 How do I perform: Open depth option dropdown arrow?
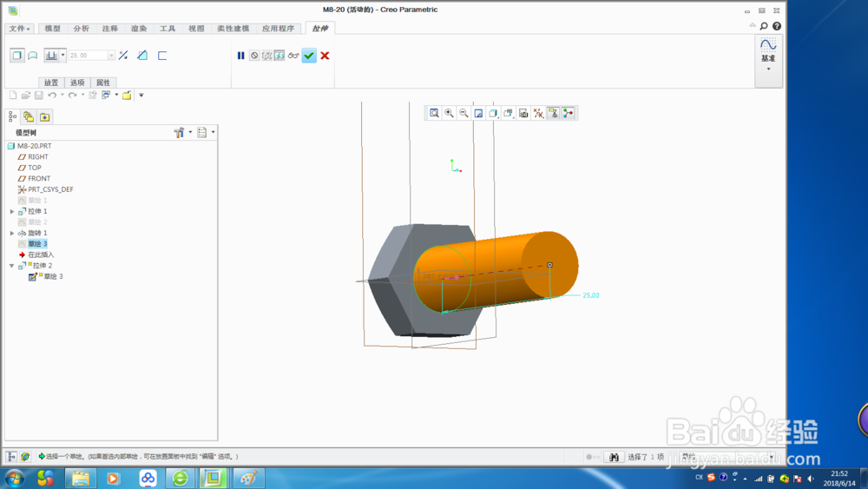(x=63, y=56)
